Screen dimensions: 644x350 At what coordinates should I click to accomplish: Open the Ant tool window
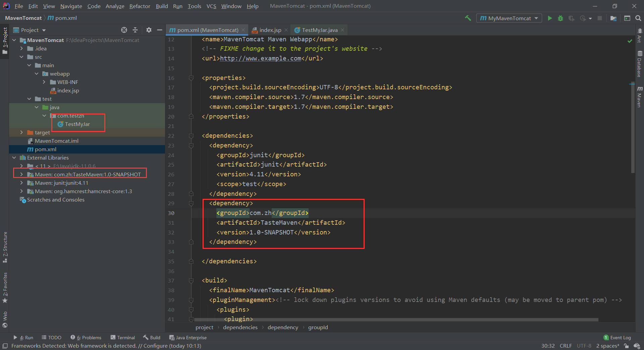[640, 36]
